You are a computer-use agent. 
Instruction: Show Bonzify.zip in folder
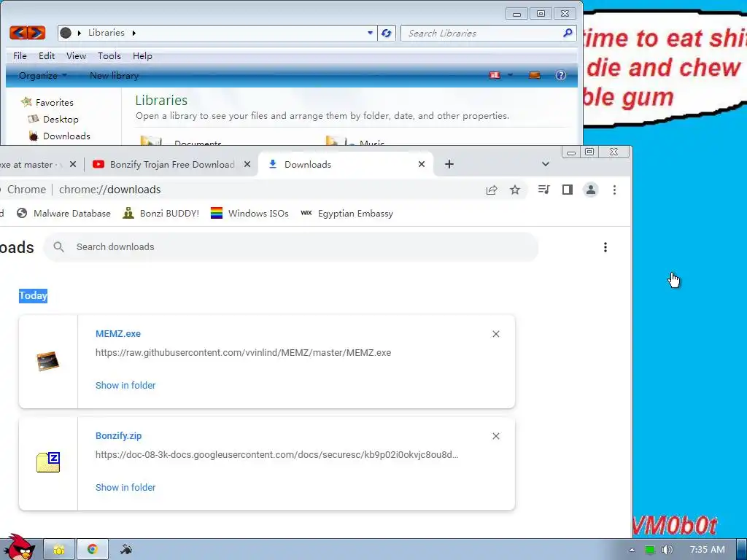pos(125,487)
